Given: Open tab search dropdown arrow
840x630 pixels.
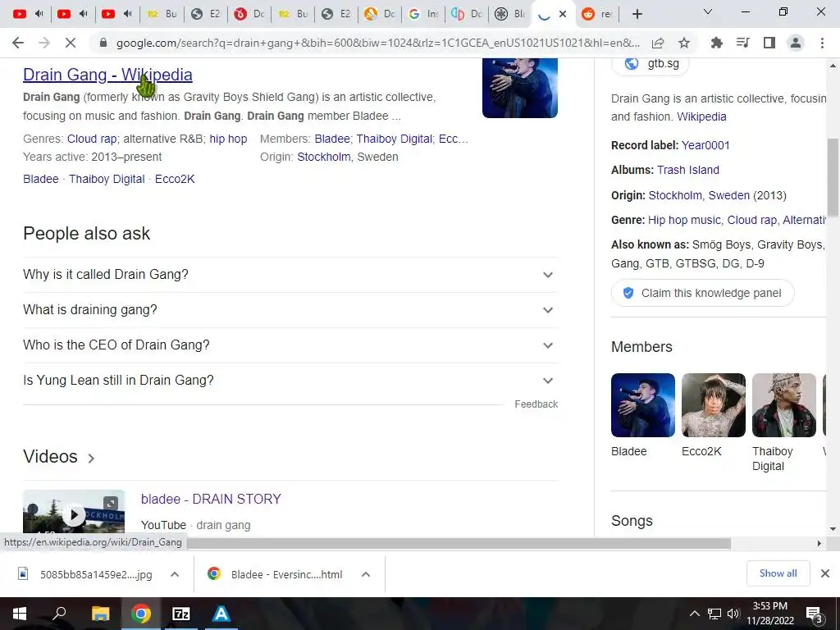Looking at the screenshot, I should tap(708, 11).
